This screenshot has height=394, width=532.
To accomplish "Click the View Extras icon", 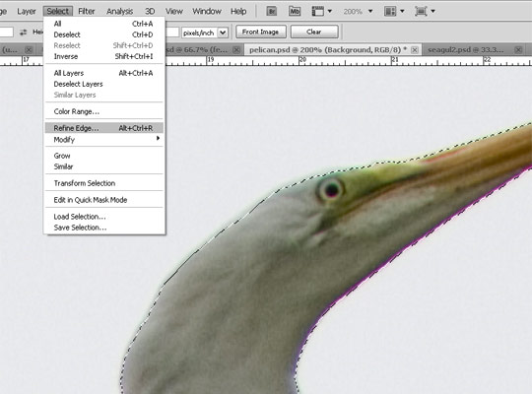I will coord(318,11).
